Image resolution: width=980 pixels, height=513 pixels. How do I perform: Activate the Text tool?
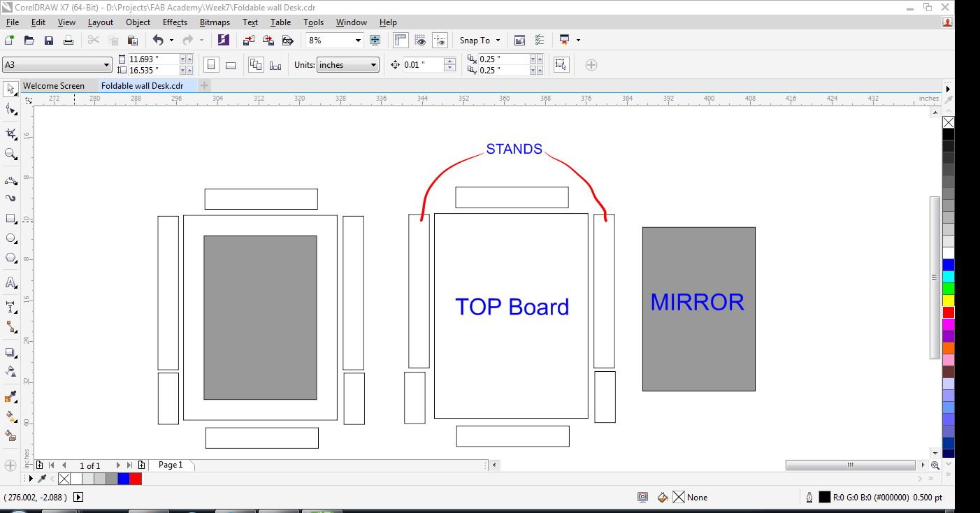10,283
